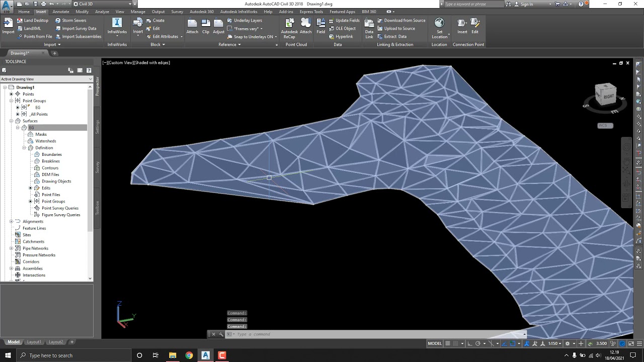Viewport: 644px width, 362px height.
Task: Click the Save icon in quick access toolbar
Action: [36, 4]
